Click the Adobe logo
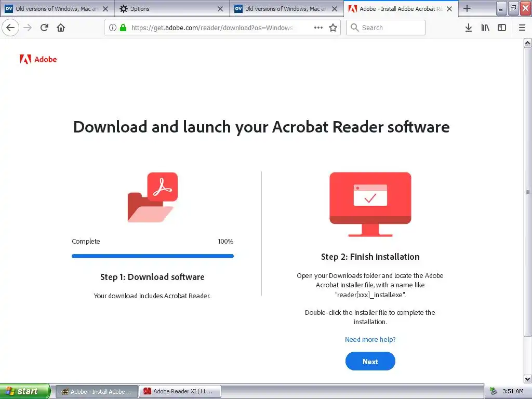Image resolution: width=532 pixels, height=399 pixels. tap(38, 59)
